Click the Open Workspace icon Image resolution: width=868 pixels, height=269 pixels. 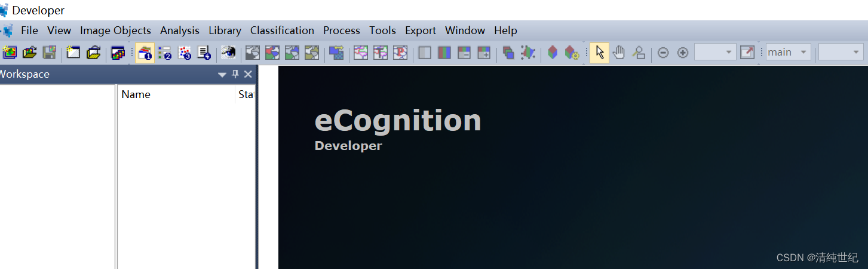pos(93,53)
